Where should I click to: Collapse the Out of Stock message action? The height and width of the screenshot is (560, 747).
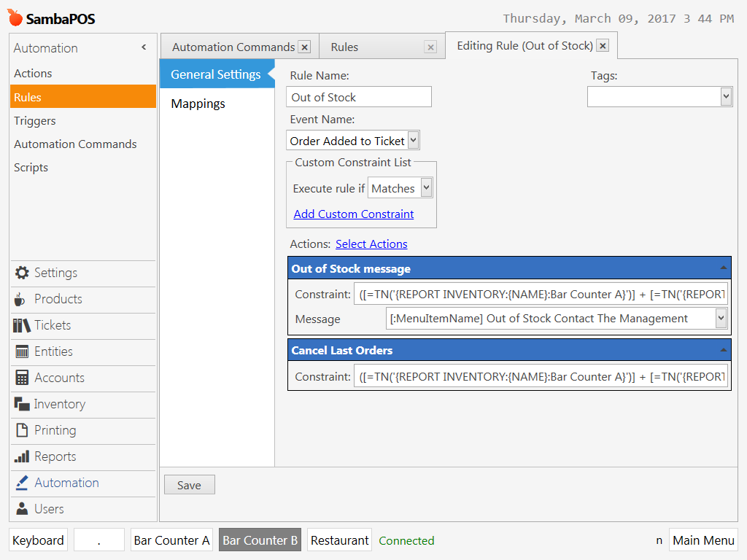(x=722, y=268)
